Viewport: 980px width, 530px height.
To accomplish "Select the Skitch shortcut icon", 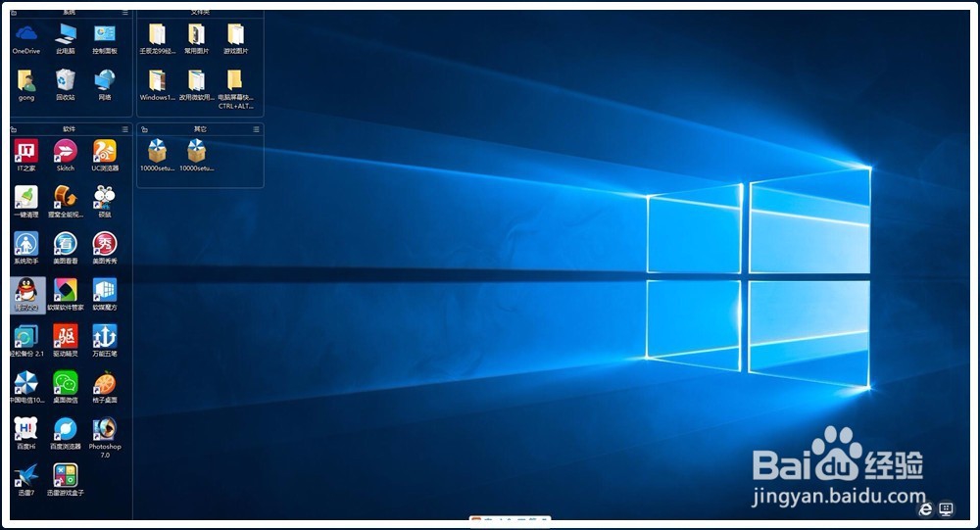I will pos(66,156).
